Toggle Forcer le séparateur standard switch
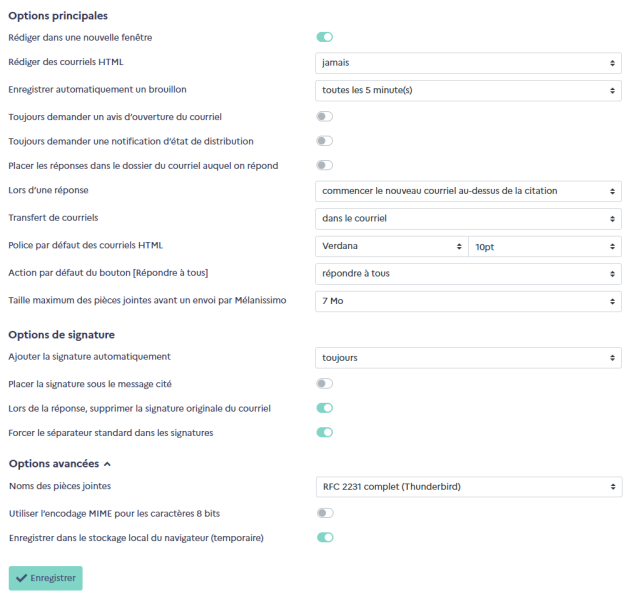This screenshot has width=630, height=593. coord(325,433)
